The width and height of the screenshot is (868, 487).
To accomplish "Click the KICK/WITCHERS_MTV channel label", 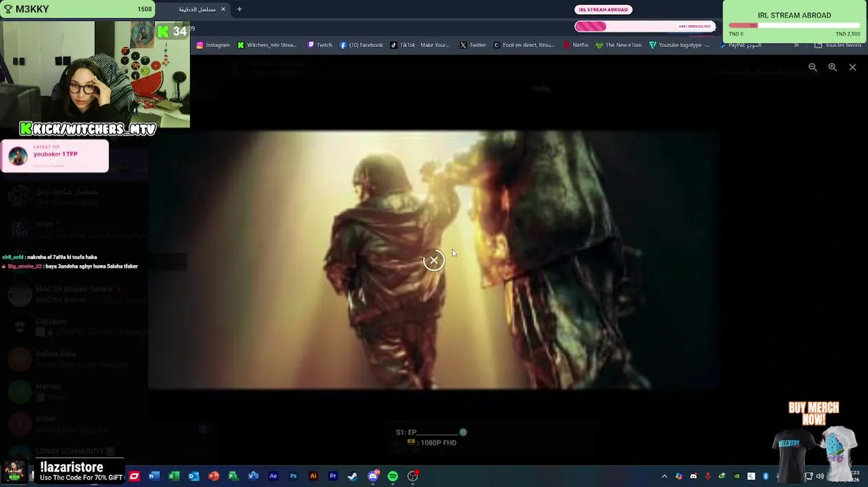I will 88,129.
